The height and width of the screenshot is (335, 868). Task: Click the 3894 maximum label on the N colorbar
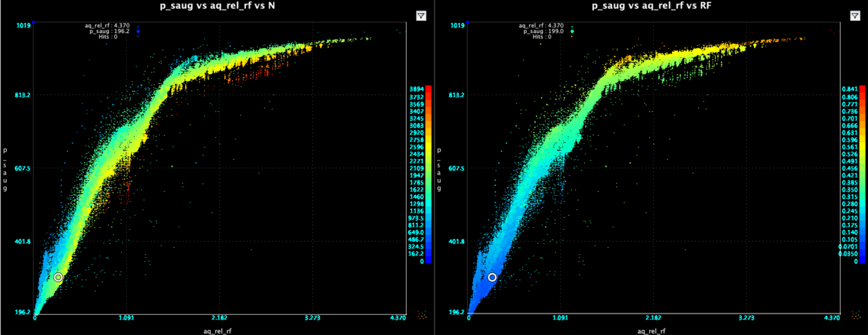tap(416, 88)
